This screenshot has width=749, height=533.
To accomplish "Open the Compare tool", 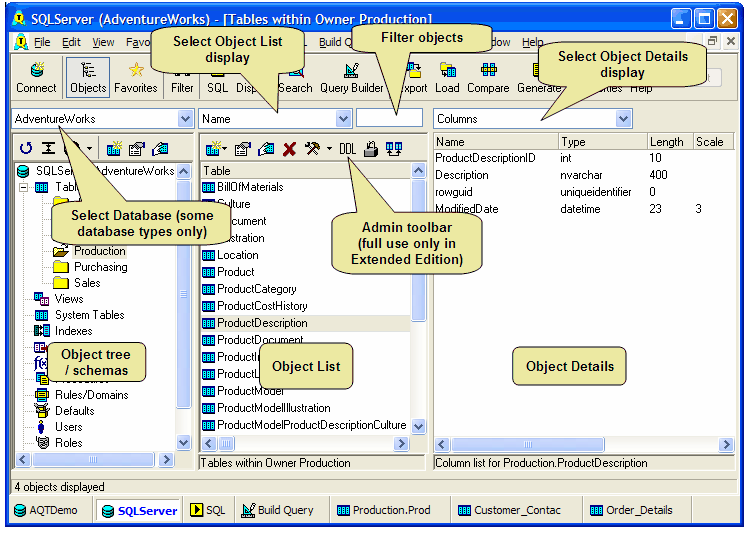I will click(488, 78).
